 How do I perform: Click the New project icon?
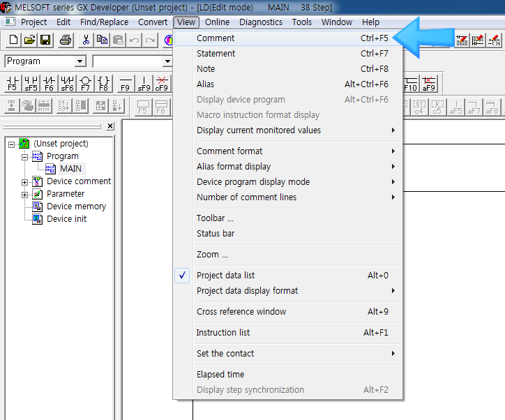[13, 40]
